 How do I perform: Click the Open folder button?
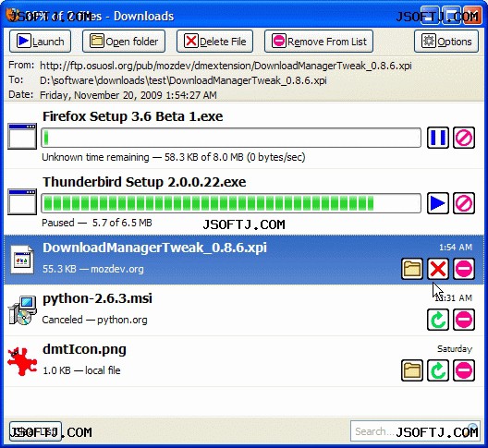click(x=124, y=41)
